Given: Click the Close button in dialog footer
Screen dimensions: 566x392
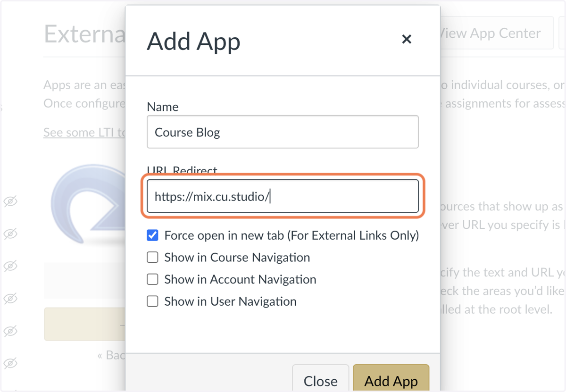Looking at the screenshot, I should [x=321, y=379].
